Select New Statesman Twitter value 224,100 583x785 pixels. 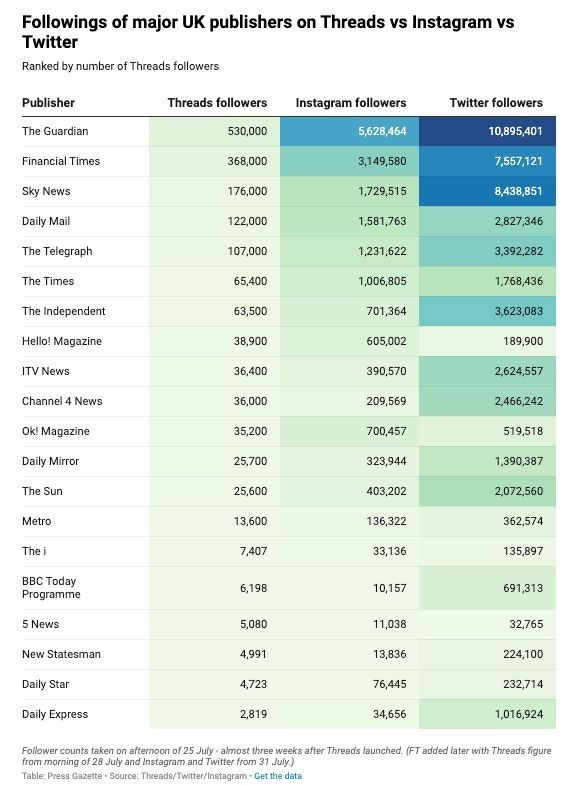(523, 654)
